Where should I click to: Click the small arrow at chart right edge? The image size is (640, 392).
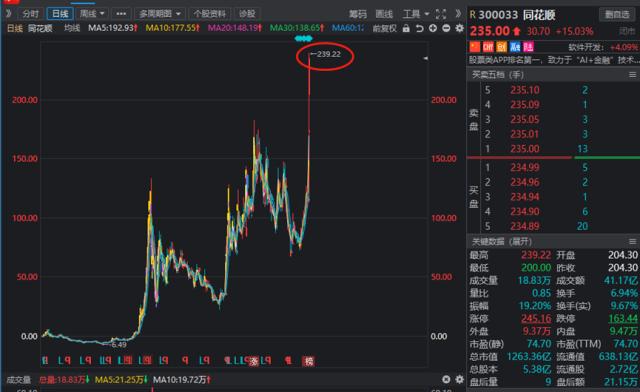click(x=426, y=59)
